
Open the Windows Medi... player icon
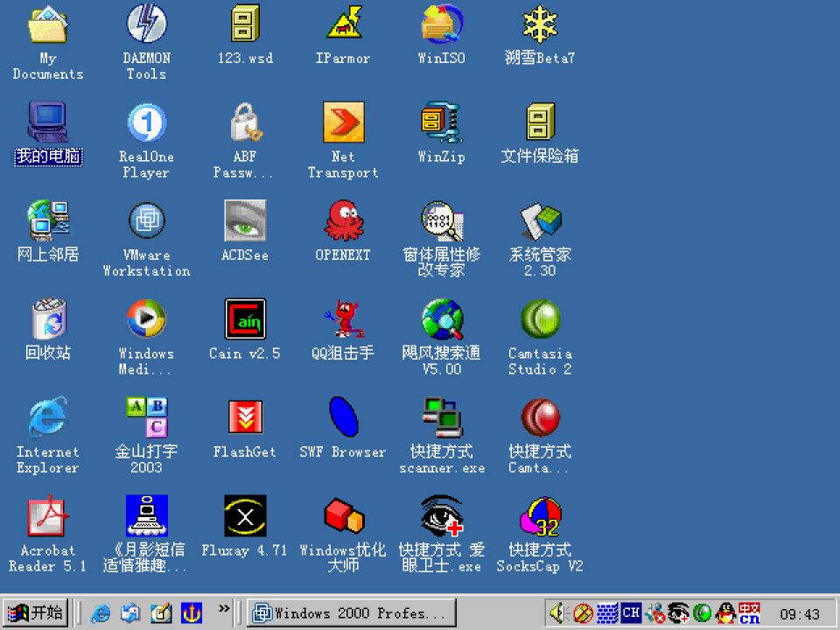(x=146, y=319)
